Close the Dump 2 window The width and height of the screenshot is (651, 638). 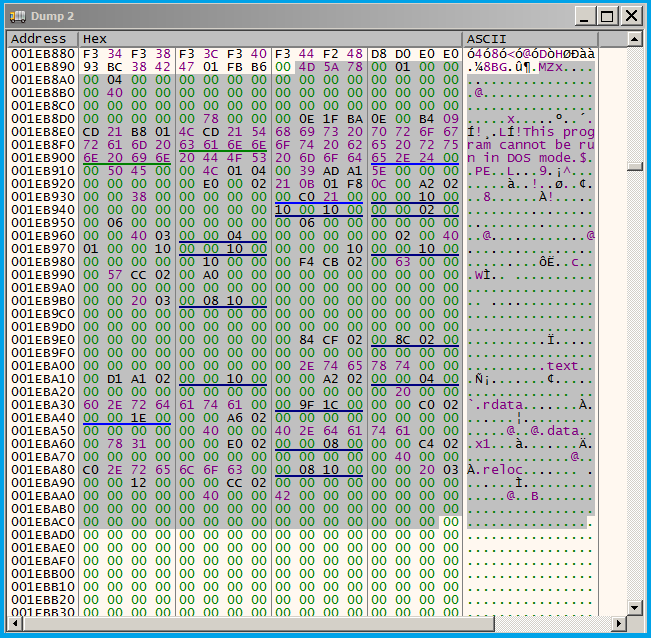pos(631,16)
